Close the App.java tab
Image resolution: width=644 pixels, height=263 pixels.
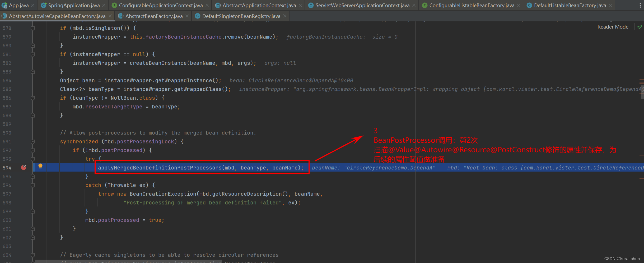pyautogui.click(x=33, y=5)
